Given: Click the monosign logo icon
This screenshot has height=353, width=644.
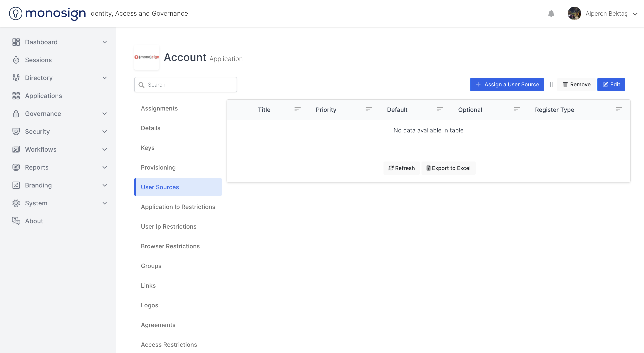Looking at the screenshot, I should pyautogui.click(x=15, y=13).
